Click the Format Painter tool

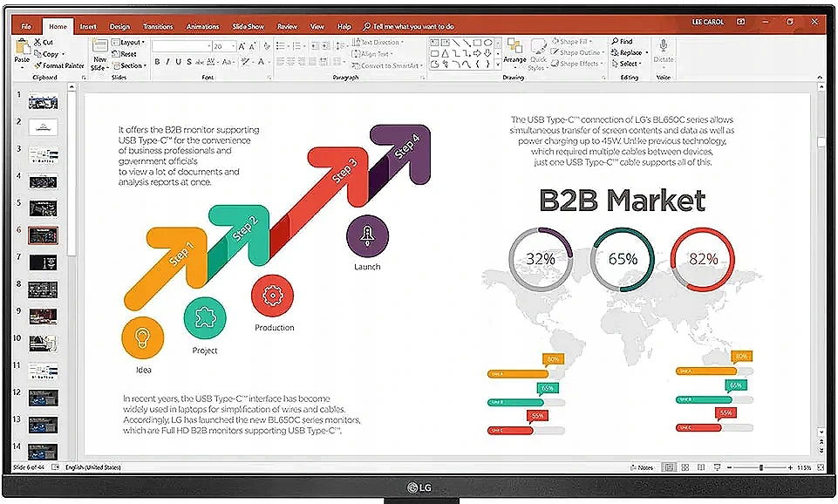click(x=59, y=65)
